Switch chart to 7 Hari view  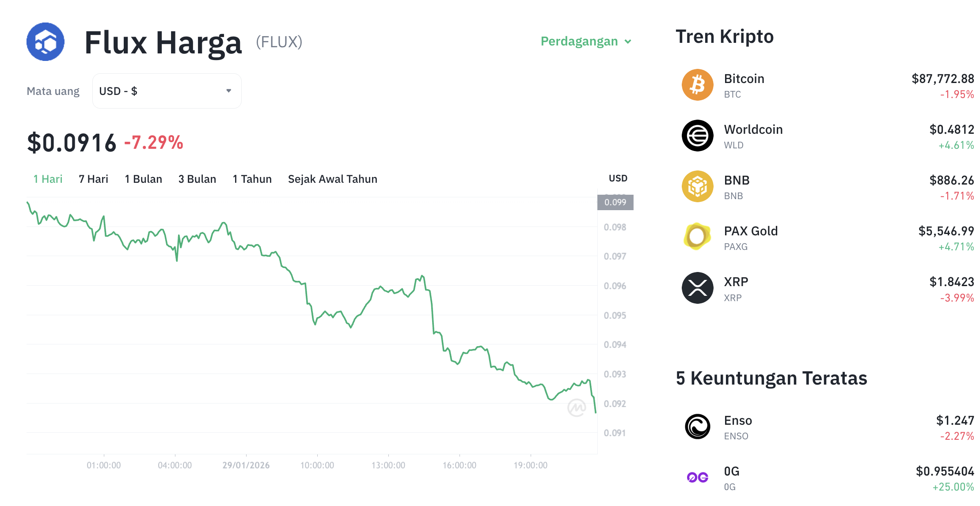coord(93,179)
